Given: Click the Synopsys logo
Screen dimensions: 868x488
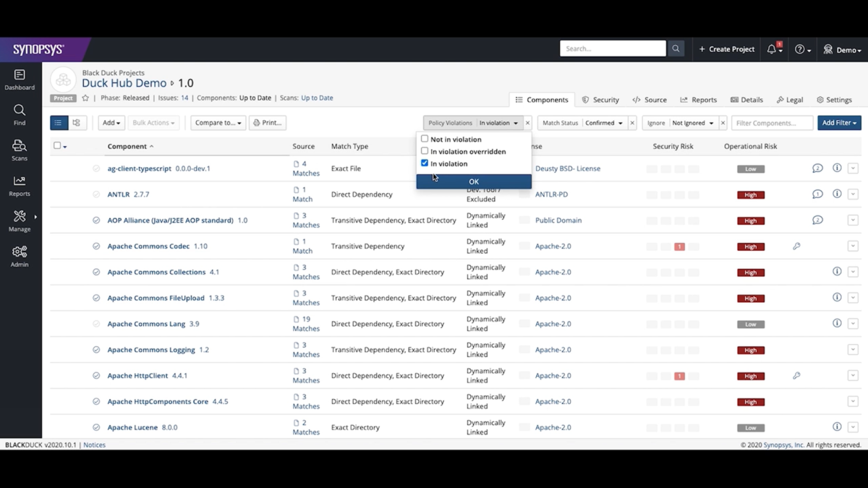Looking at the screenshot, I should click(38, 49).
